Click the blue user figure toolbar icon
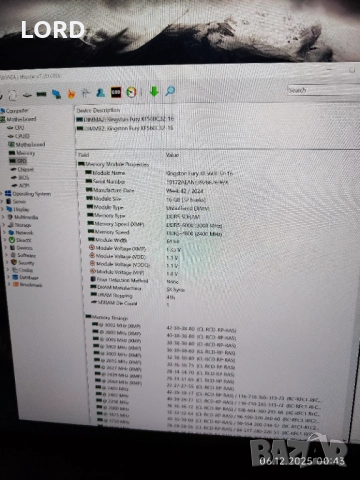Viewport: 360px width, 480px height. click(100, 93)
